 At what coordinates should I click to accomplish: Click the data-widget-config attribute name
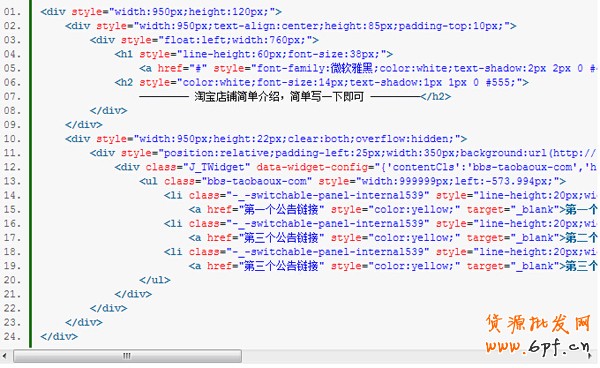[x=312, y=167]
